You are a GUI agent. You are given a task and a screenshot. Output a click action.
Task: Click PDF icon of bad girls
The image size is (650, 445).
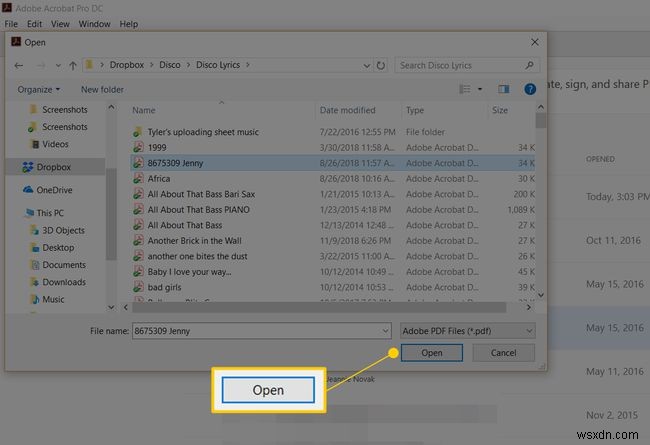coord(138,287)
